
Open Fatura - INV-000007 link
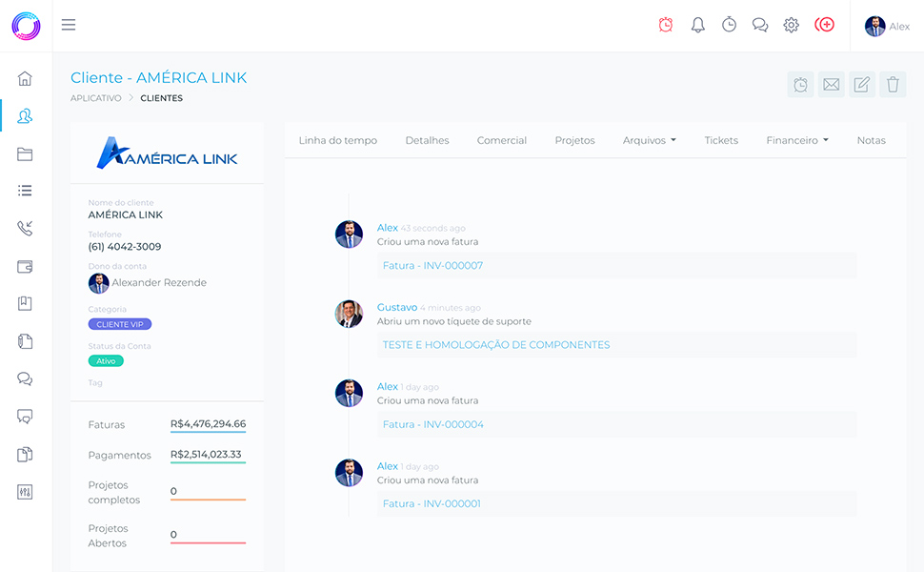pyautogui.click(x=432, y=265)
